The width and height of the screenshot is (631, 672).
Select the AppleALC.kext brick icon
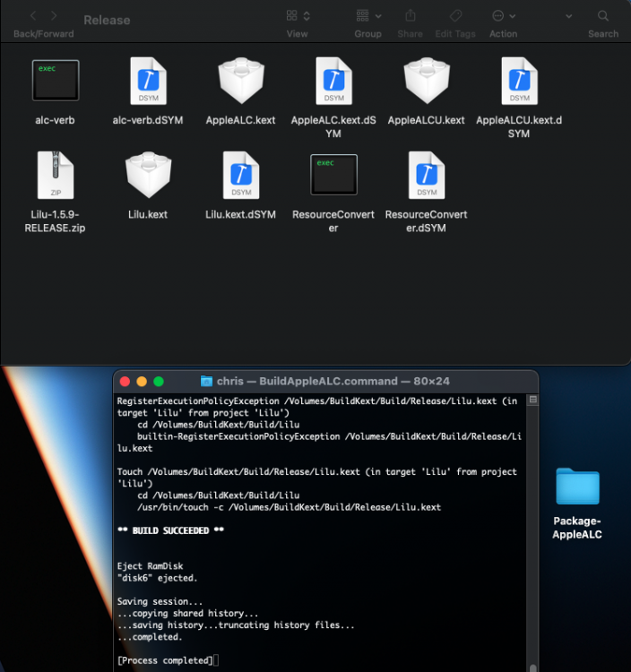241,81
